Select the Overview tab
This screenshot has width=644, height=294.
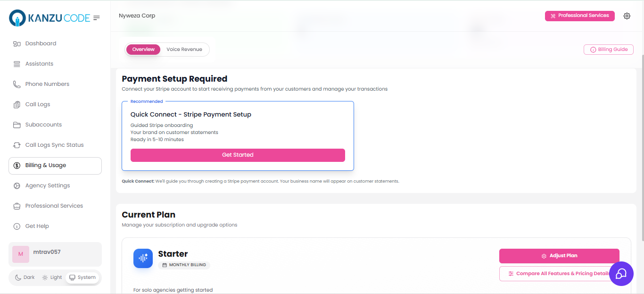pos(143,49)
